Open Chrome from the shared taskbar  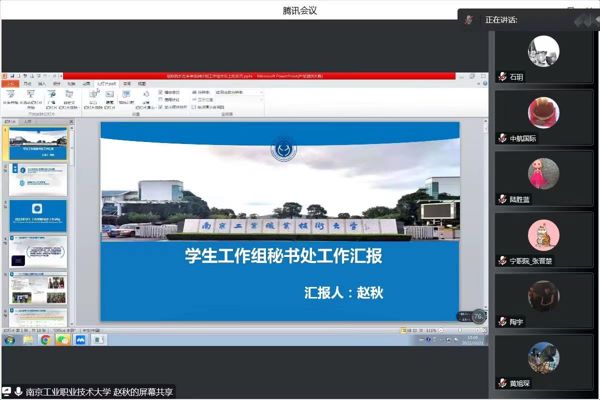coord(46,340)
